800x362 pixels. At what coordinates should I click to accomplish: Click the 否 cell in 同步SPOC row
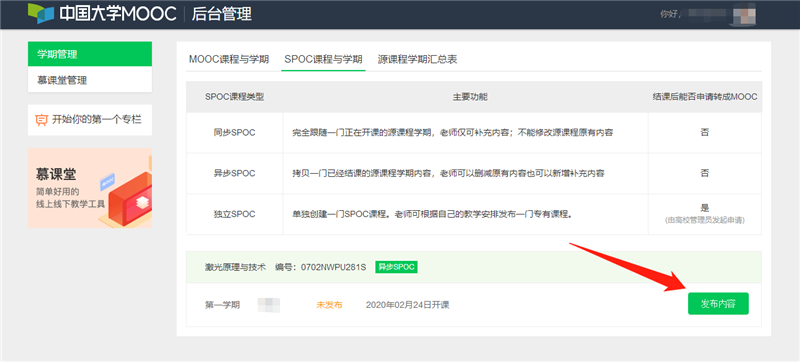click(705, 133)
